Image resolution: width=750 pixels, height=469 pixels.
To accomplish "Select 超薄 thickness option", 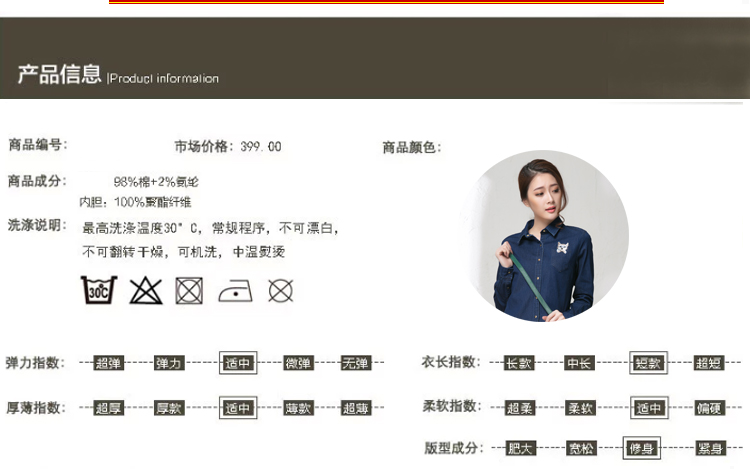I will pyautogui.click(x=355, y=408).
